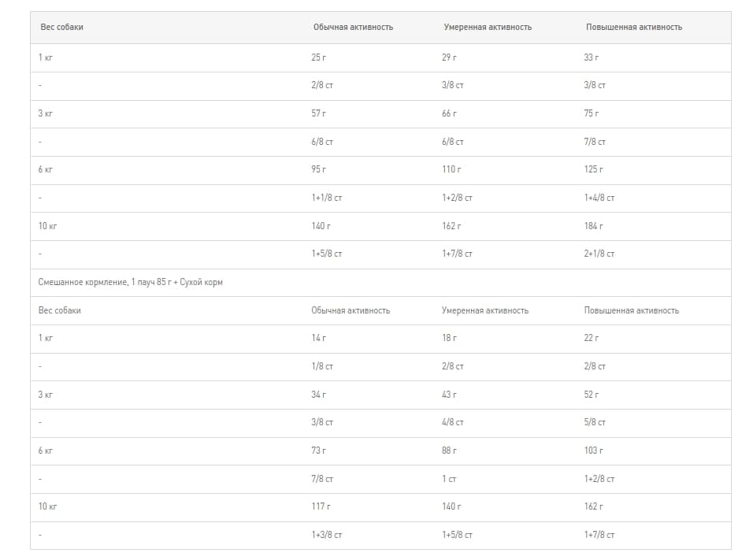This screenshot has height=560, width=742.
Task: Click the "95 г" value
Action: [319, 169]
